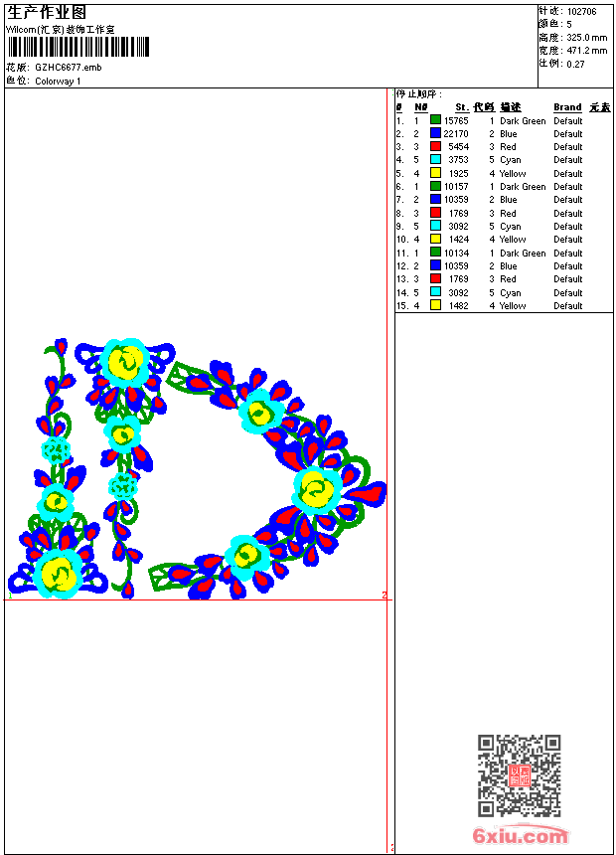Image resolution: width=616 pixels, height=855 pixels.
Task: Click the QR code at bottom right
Action: point(520,775)
